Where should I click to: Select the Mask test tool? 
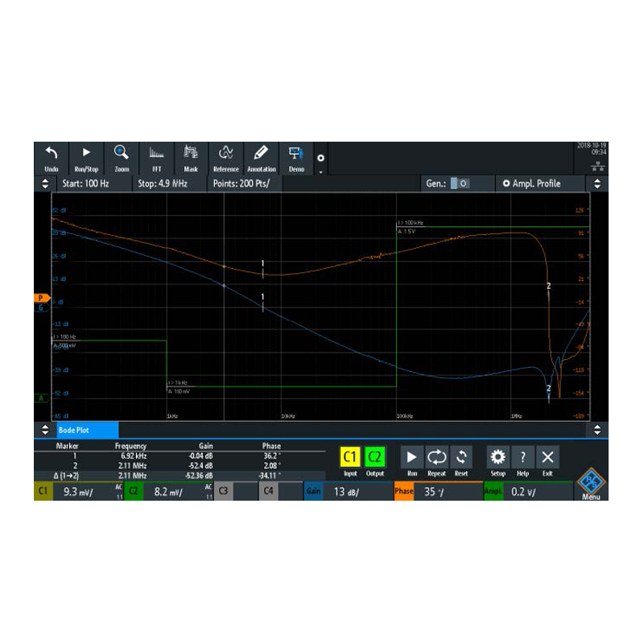coord(191,158)
